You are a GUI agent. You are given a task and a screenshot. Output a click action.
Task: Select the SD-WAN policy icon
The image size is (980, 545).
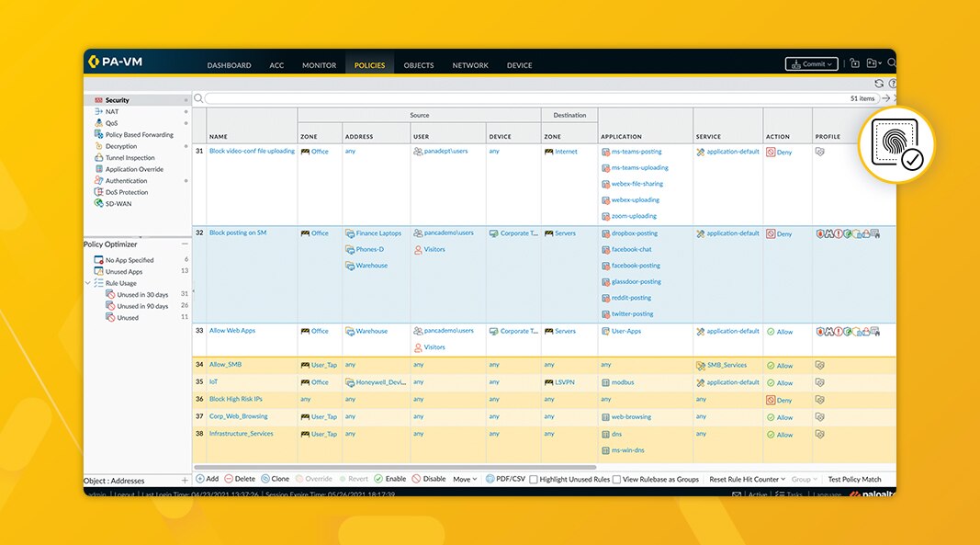pos(98,203)
